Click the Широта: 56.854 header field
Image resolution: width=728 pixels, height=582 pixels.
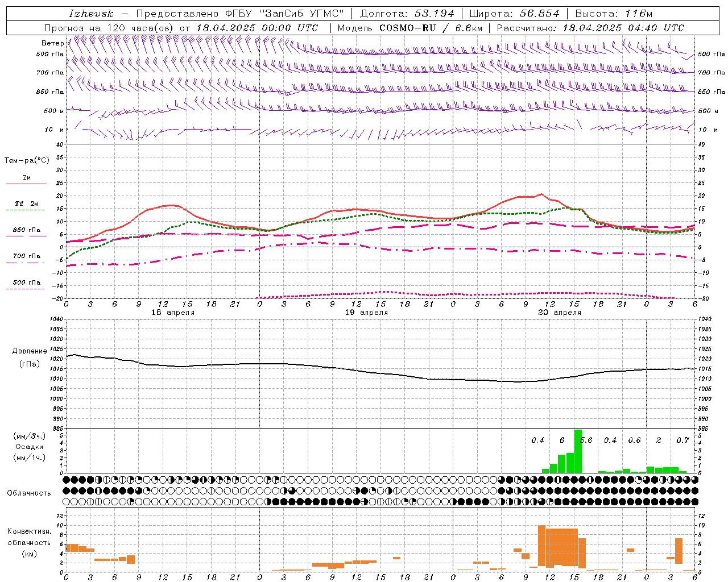click(515, 14)
